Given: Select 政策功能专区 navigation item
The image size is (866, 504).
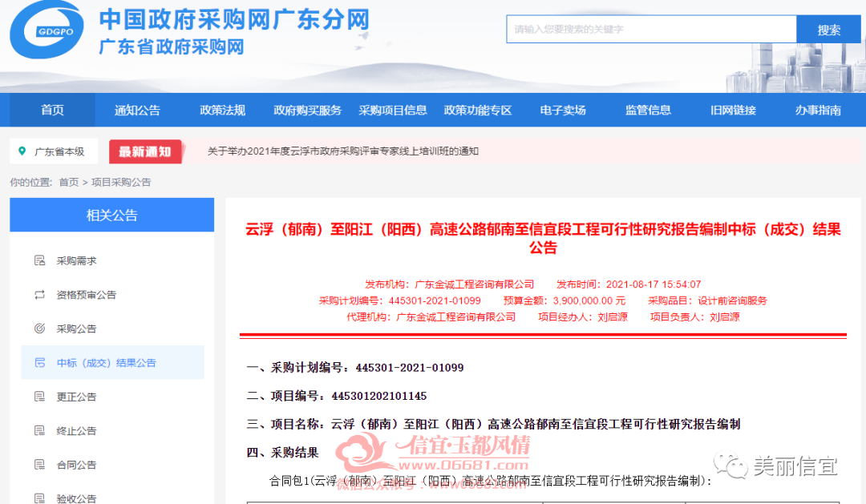Looking at the screenshot, I should tap(478, 110).
